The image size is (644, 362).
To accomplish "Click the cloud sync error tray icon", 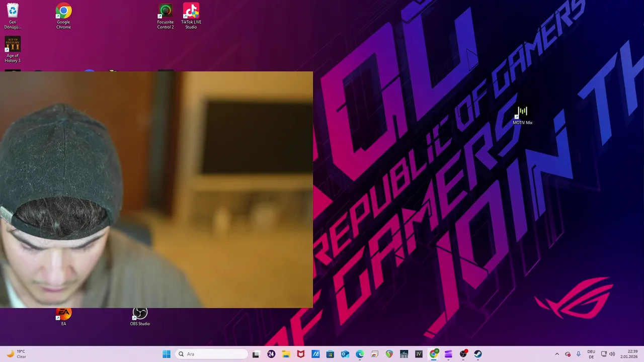I will [568, 354].
